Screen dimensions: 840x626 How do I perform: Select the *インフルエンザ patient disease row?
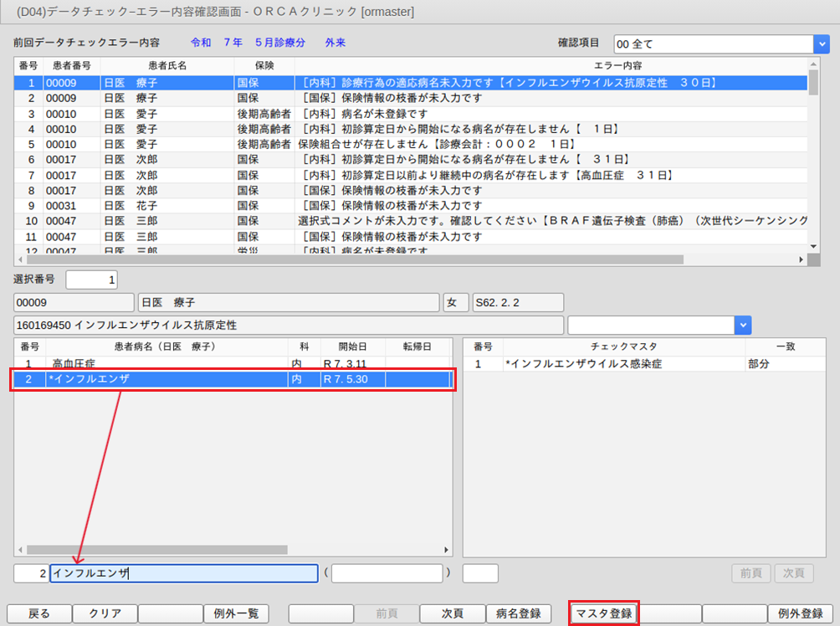(x=167, y=379)
